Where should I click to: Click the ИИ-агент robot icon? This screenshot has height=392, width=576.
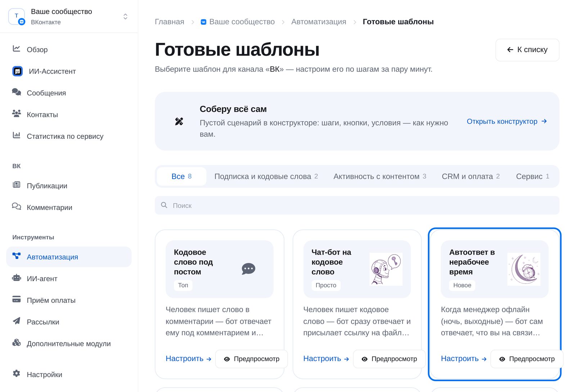point(17,278)
